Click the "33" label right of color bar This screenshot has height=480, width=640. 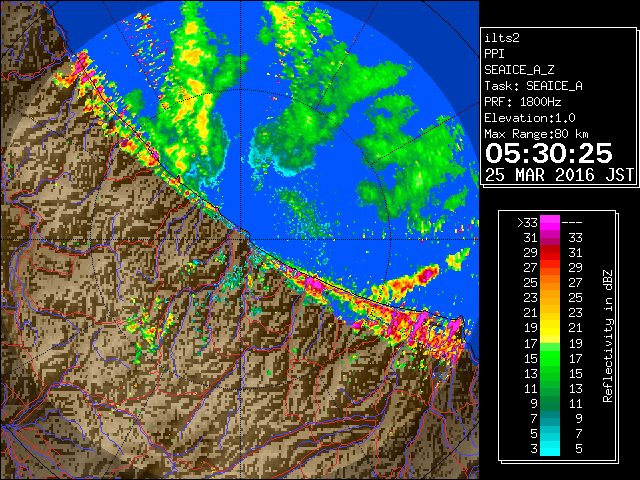576,238
